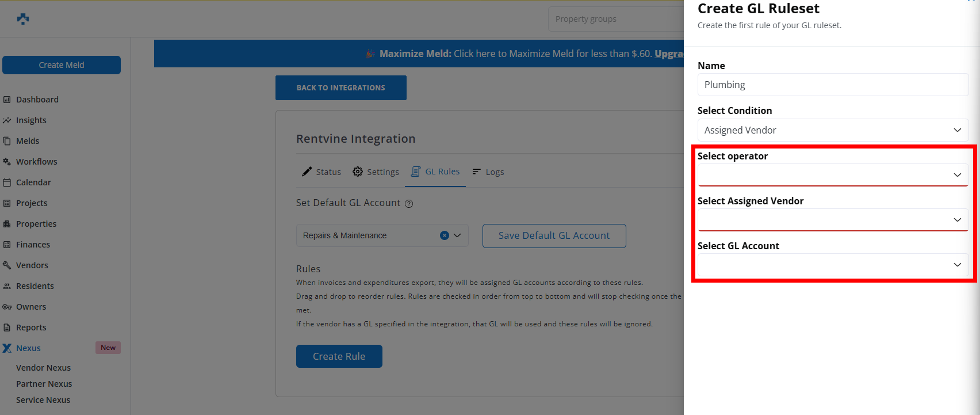Expand the Select Assigned Vendor dropdown
Viewport: 980px width, 415px height.
coord(832,220)
